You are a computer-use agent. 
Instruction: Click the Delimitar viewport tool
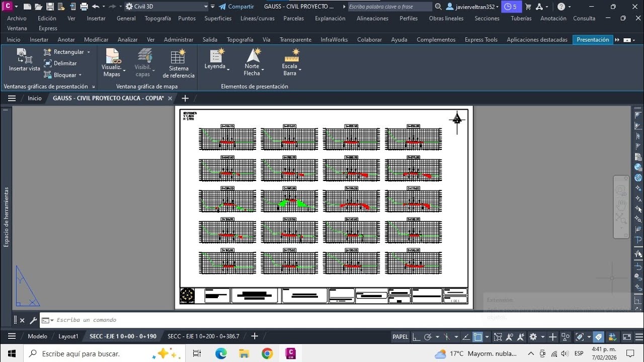click(60, 63)
